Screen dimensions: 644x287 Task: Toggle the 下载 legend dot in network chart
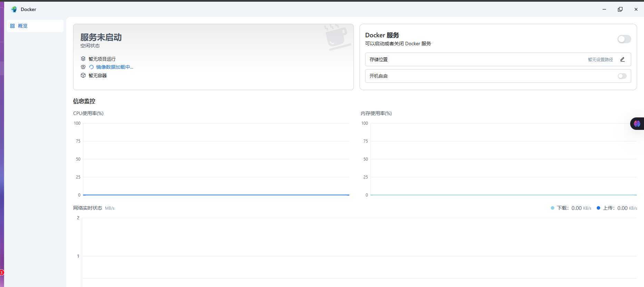[x=553, y=208]
